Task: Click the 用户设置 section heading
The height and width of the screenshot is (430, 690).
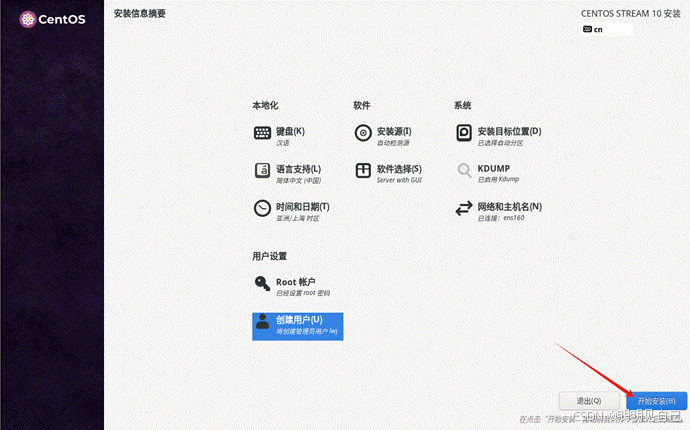Action: pos(269,256)
